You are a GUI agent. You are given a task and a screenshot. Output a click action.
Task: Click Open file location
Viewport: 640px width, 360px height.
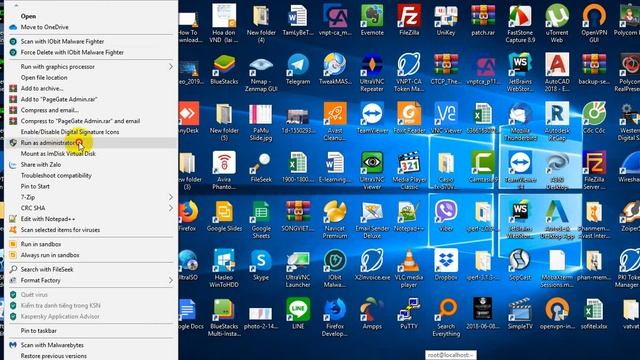91,78
